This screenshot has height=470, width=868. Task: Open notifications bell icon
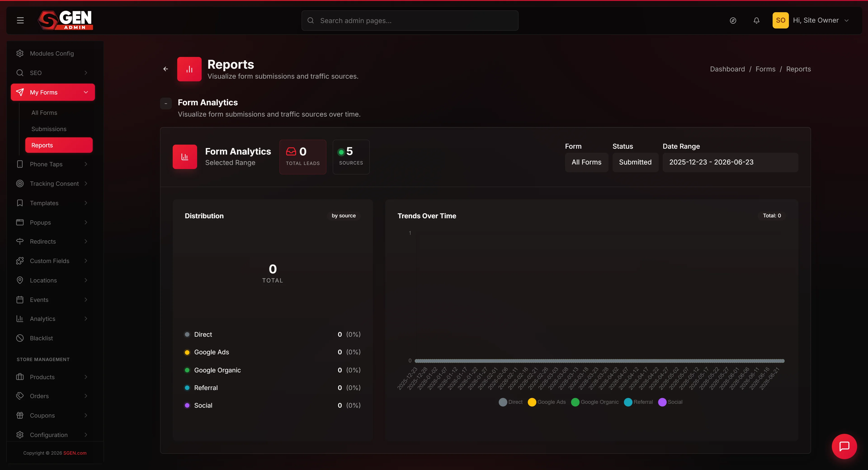[x=757, y=21]
